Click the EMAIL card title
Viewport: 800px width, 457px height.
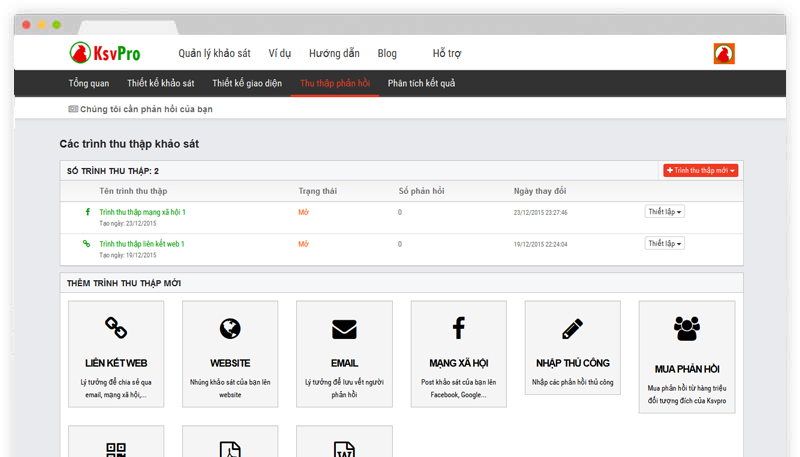344,363
